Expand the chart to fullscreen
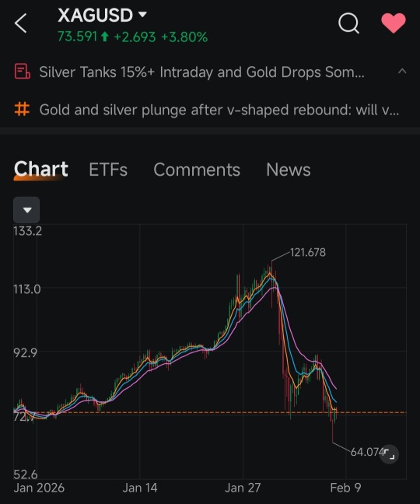Image resolution: width=420 pixels, height=504 pixels. (389, 454)
